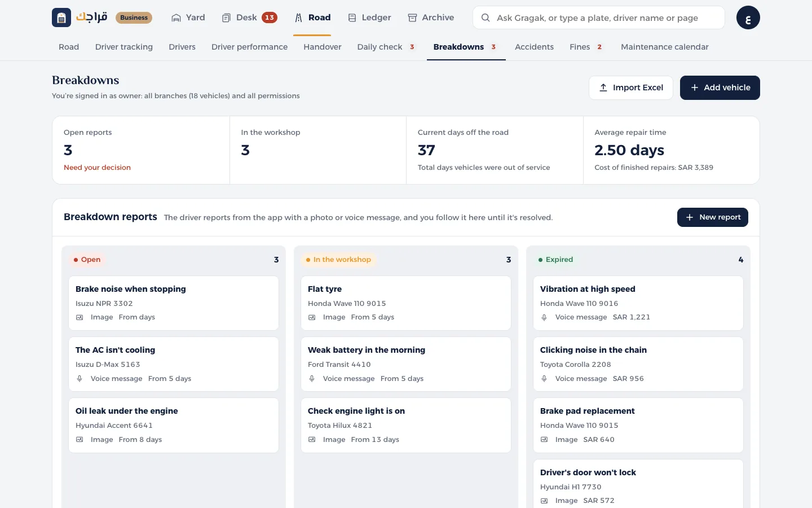Click the Gragak logo icon
Image resolution: width=812 pixels, height=508 pixels.
click(x=61, y=17)
